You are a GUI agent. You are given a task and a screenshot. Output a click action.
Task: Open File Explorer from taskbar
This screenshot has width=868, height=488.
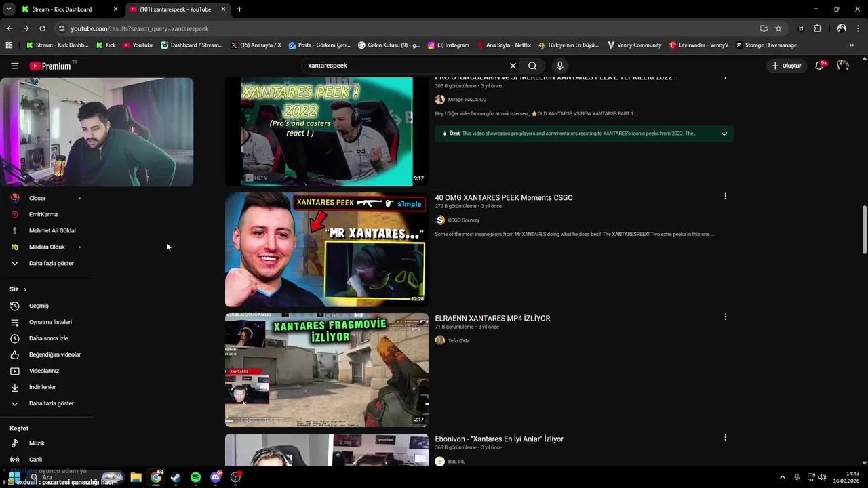click(136, 477)
